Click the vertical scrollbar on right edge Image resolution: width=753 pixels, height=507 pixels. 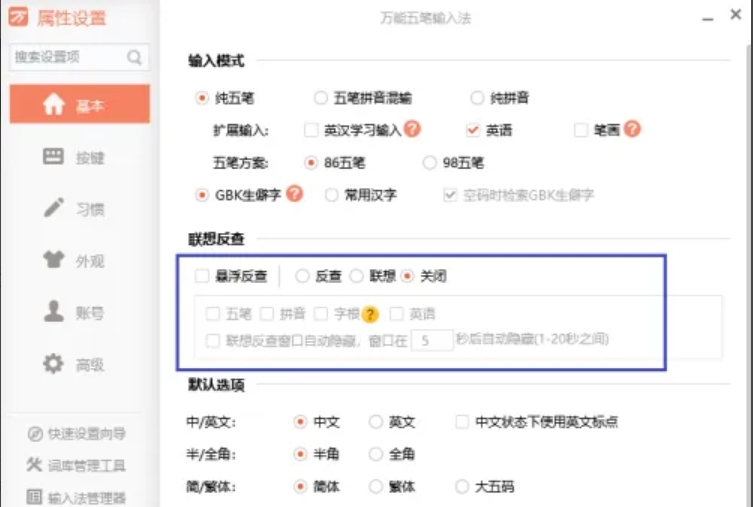point(749,274)
